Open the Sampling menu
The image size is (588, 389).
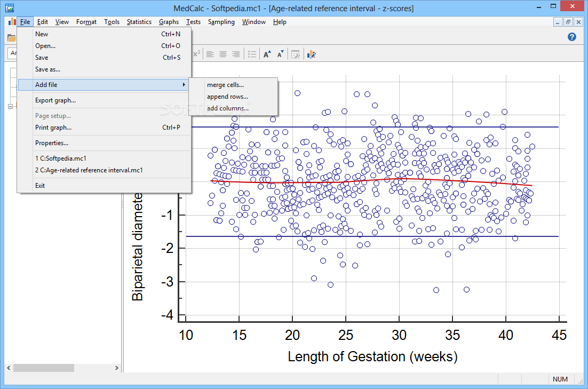click(221, 22)
